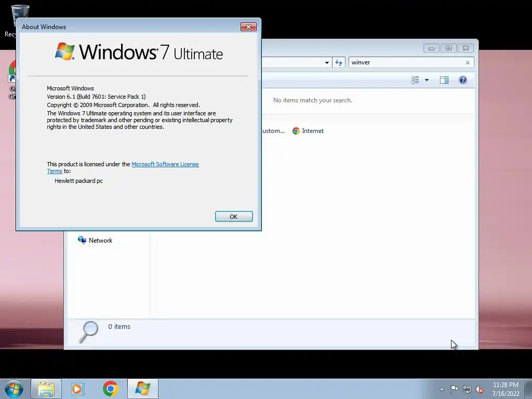Open the Windows Start menu
532x399 pixels.
[14, 389]
